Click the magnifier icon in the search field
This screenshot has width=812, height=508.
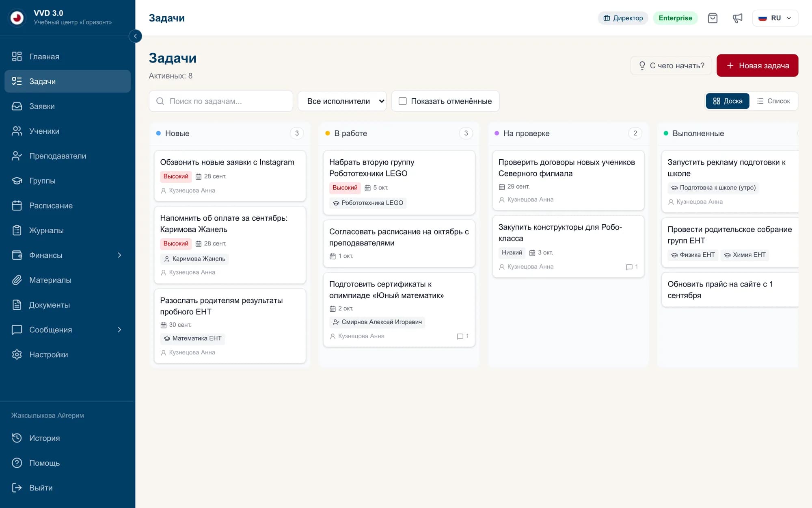160,101
